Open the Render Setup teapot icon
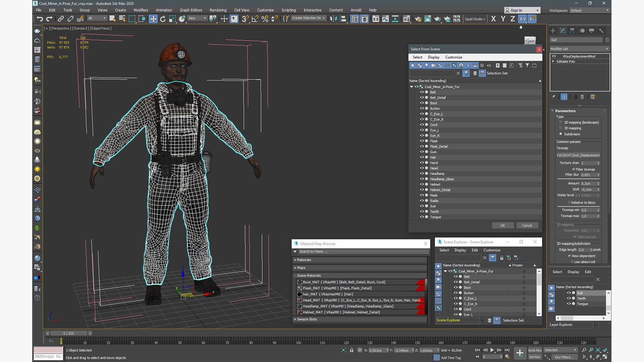 pyautogui.click(x=418, y=19)
